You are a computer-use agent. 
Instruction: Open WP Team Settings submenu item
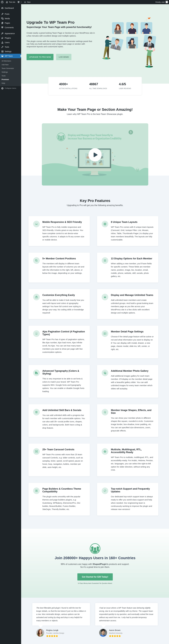pos(5,72)
